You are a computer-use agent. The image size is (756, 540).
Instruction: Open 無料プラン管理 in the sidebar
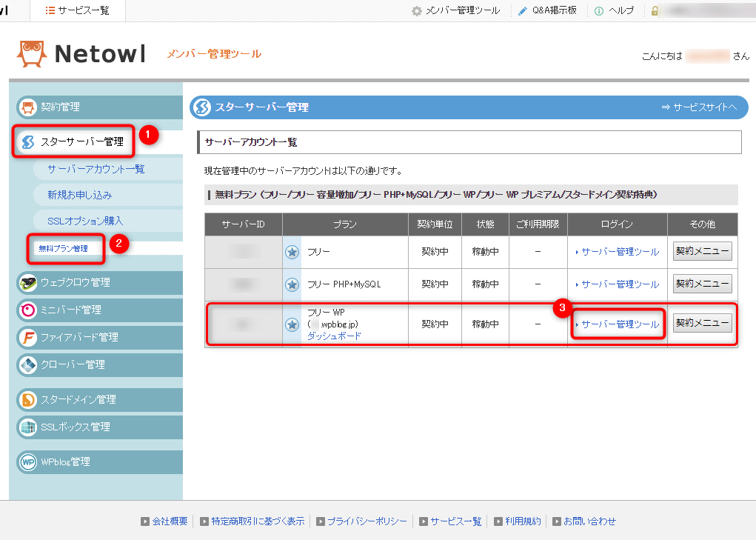pos(64,248)
